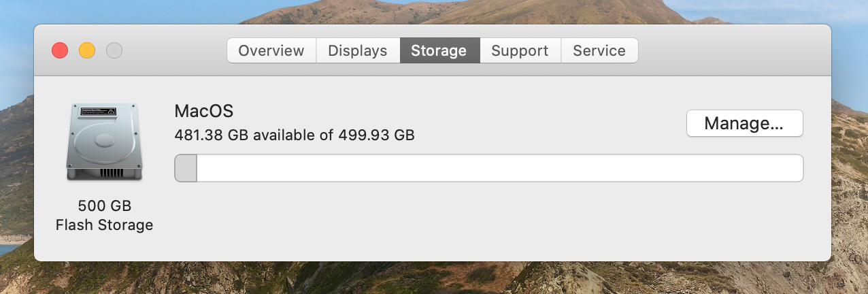
Task: Close the About This Mac window
Action: [60, 50]
